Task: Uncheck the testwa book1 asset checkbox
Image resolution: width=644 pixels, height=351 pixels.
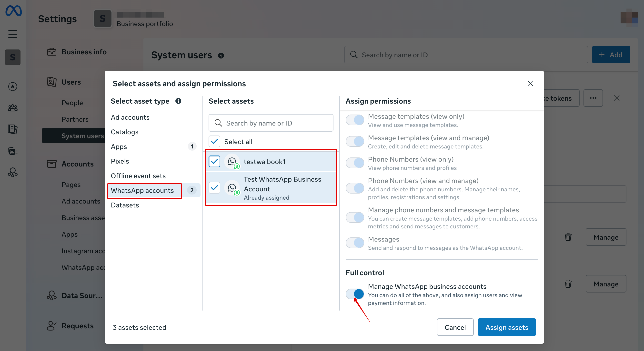Action: [214, 162]
